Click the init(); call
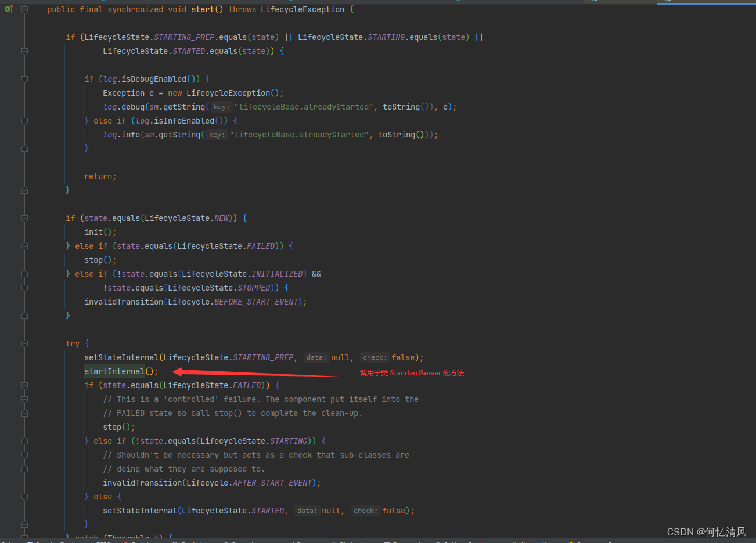 pyautogui.click(x=100, y=232)
